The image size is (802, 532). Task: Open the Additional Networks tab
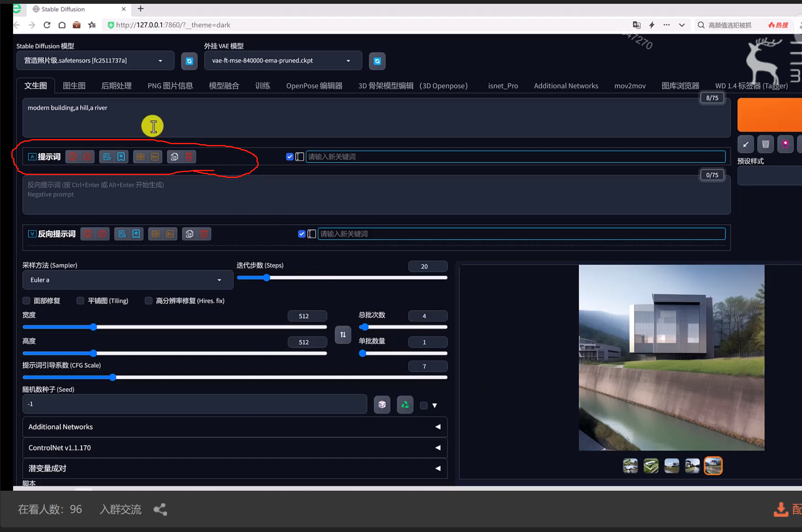tap(566, 86)
